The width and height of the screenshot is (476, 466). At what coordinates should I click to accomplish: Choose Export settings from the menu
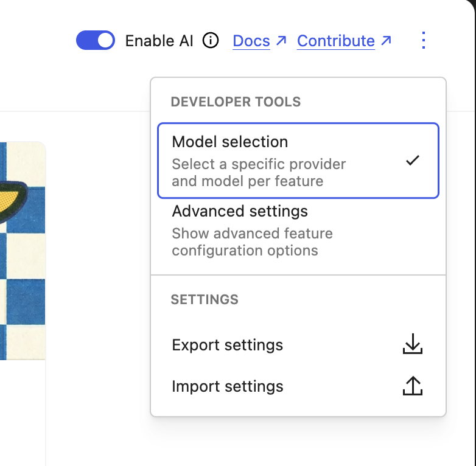(298, 345)
